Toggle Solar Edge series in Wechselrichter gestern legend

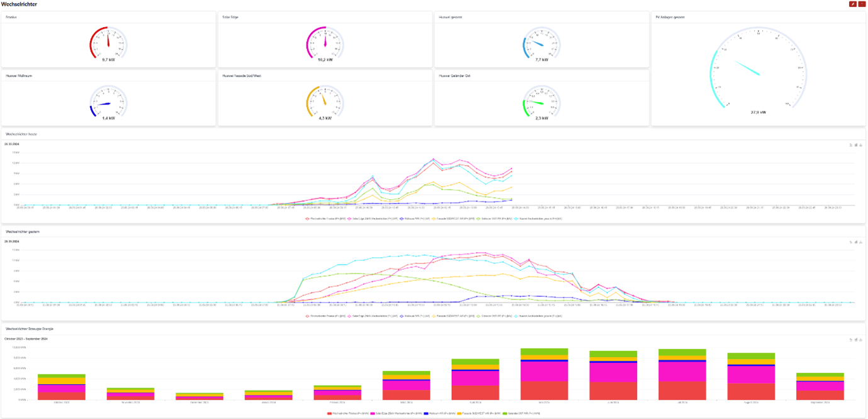coord(368,316)
